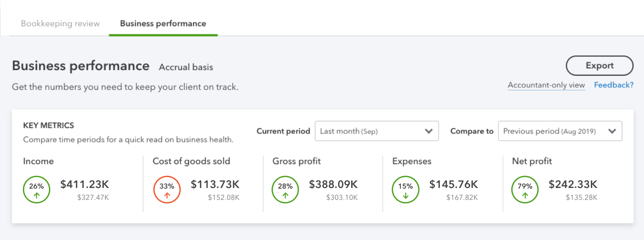The height and width of the screenshot is (240, 644).
Task: Click the Accrual basis label
Action: [186, 67]
